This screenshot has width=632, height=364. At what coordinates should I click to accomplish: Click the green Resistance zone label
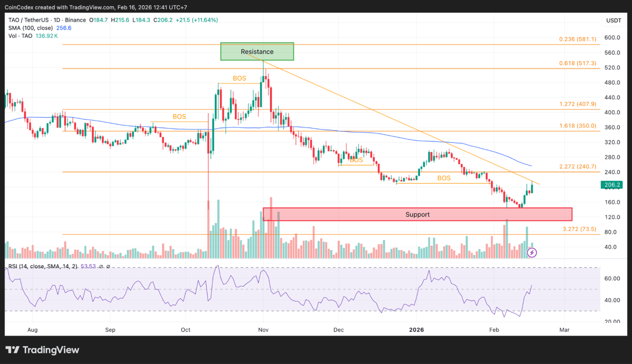(256, 51)
